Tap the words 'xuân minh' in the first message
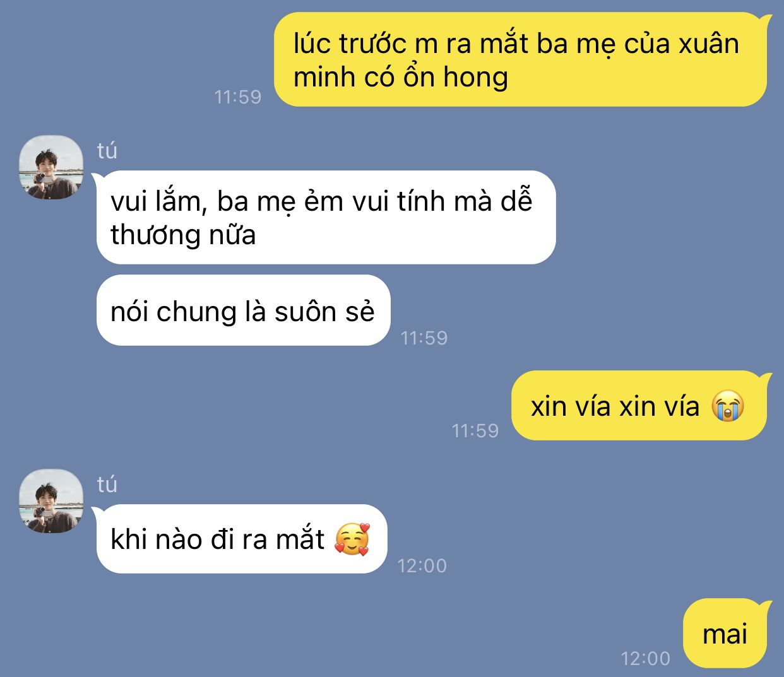784x677 pixels. point(516,61)
